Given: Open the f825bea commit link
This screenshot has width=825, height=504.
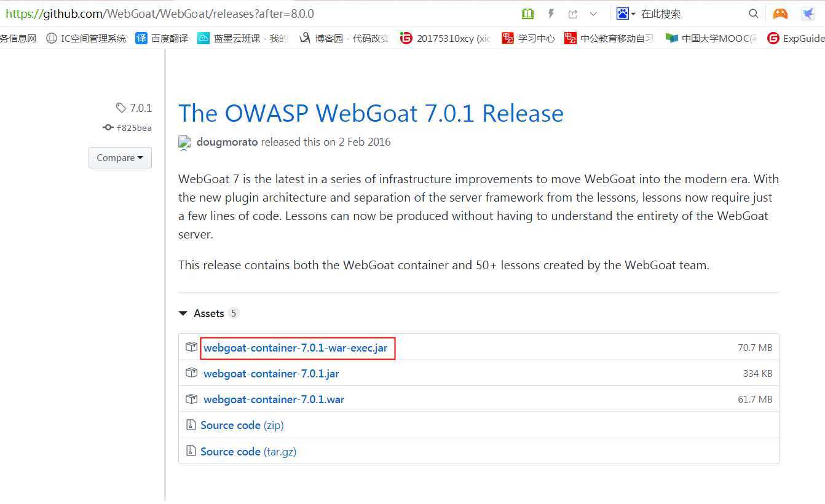Looking at the screenshot, I should [x=134, y=128].
